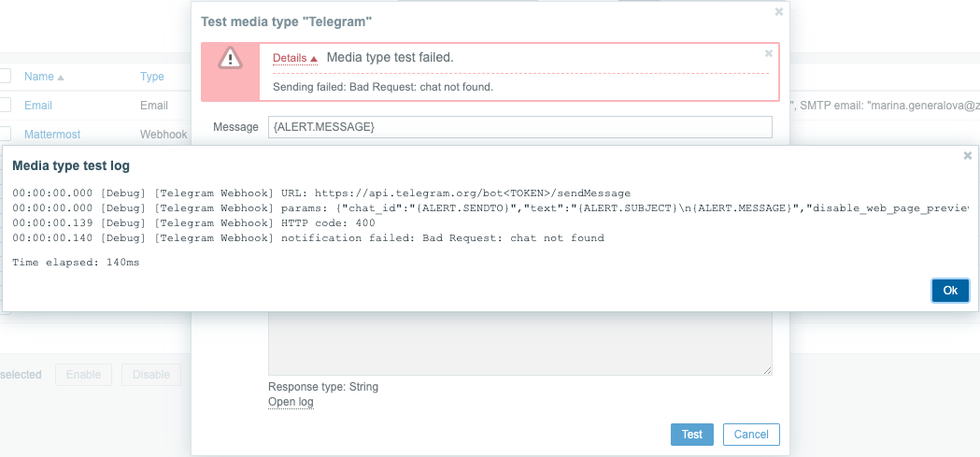This screenshot has height=457, width=980.
Task: Dismiss the red error message banner
Action: pos(769,54)
